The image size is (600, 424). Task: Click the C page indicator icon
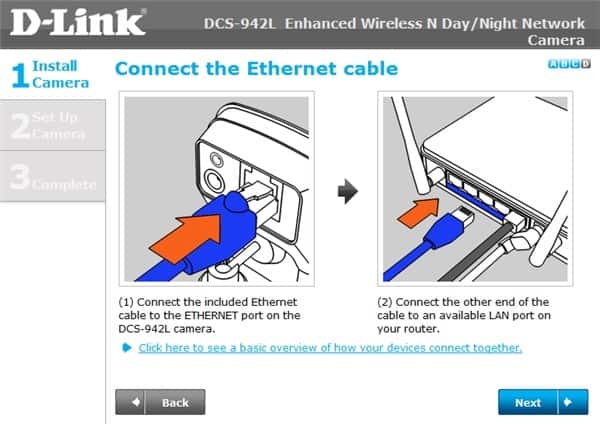[575, 64]
